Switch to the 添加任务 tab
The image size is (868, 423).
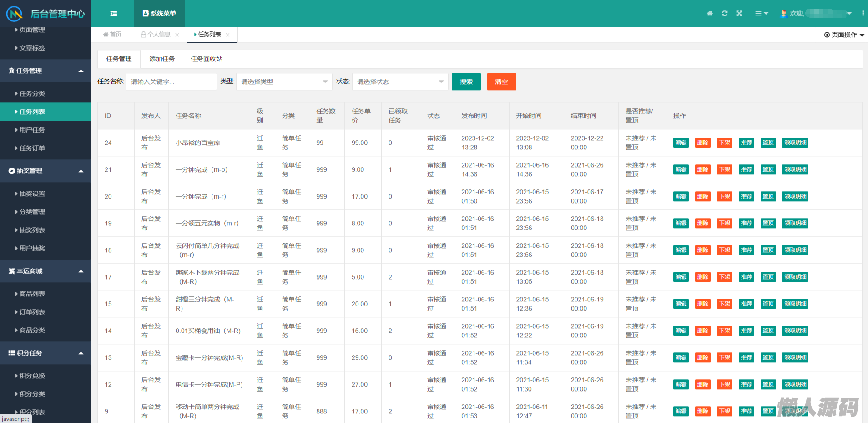(x=162, y=59)
